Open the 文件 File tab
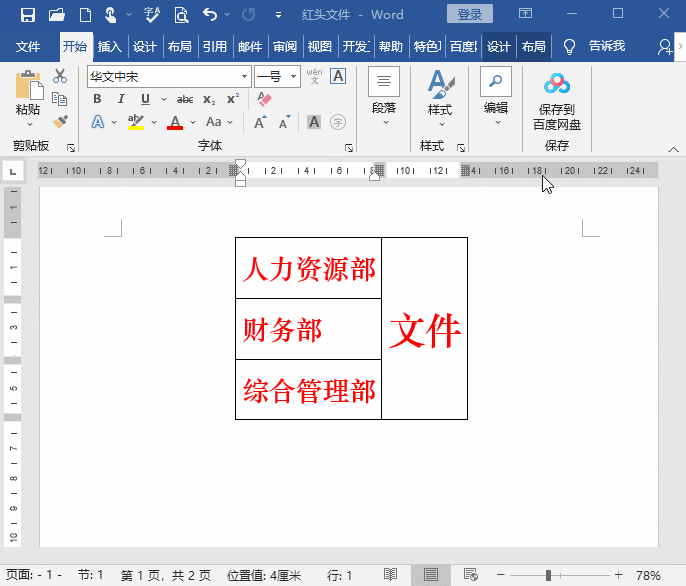 pos(28,46)
